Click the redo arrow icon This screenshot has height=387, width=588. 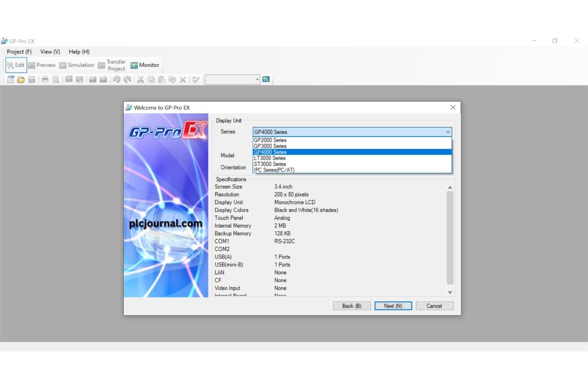pyautogui.click(x=127, y=79)
